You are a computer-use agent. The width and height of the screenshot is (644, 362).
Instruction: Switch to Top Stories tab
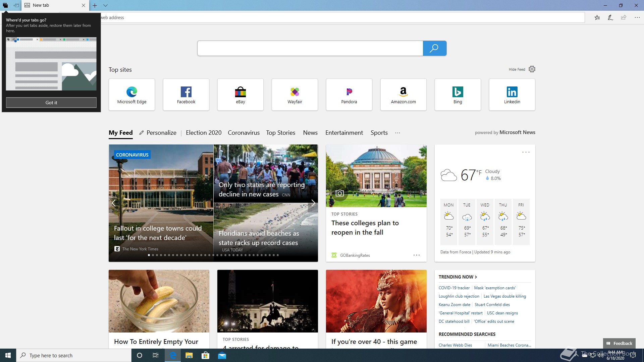pos(281,133)
